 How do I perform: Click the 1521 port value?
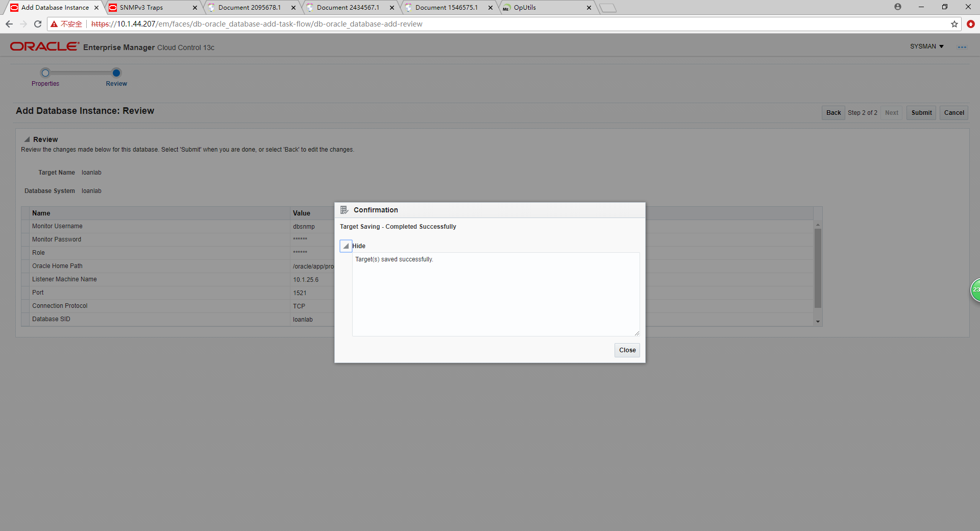[x=300, y=293]
